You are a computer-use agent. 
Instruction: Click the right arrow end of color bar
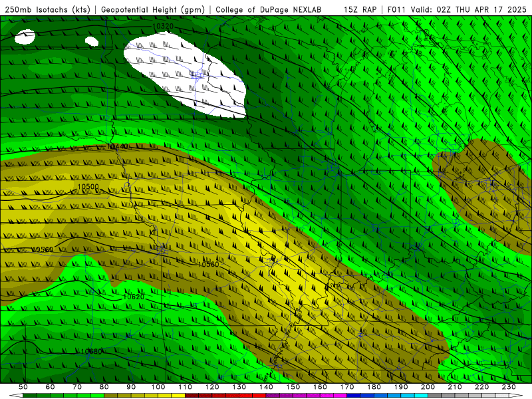516,396
